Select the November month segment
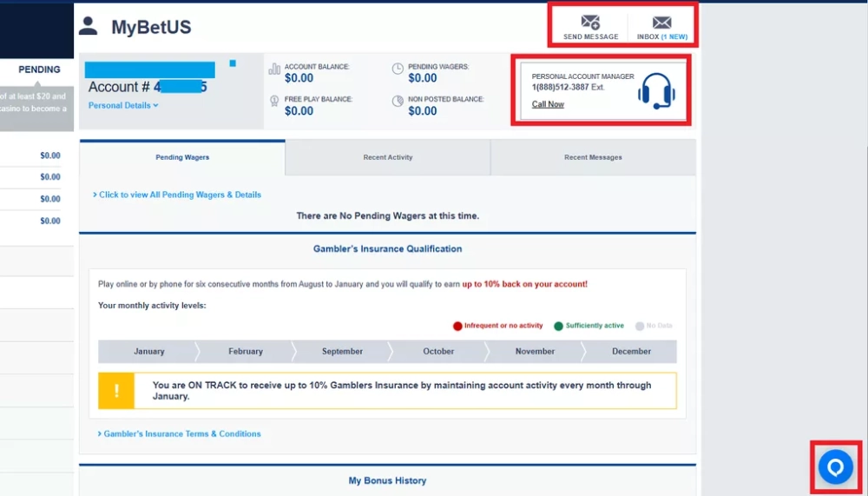 535,351
